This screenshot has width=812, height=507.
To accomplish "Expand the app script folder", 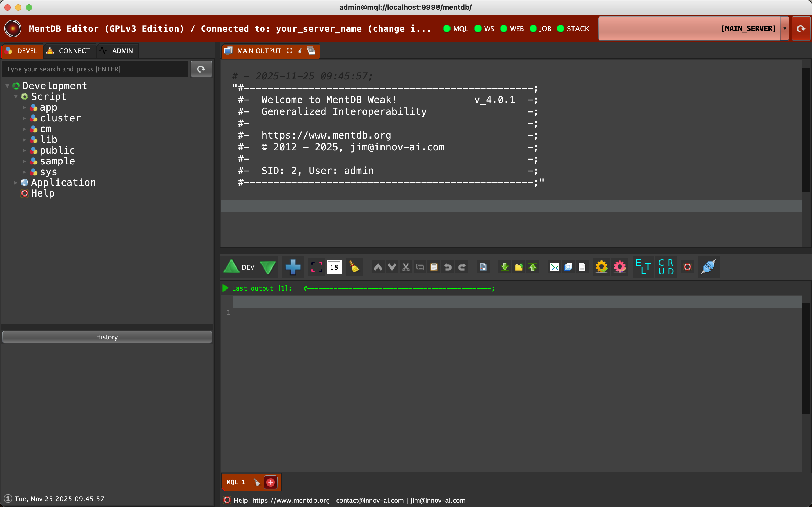I will tap(24, 108).
